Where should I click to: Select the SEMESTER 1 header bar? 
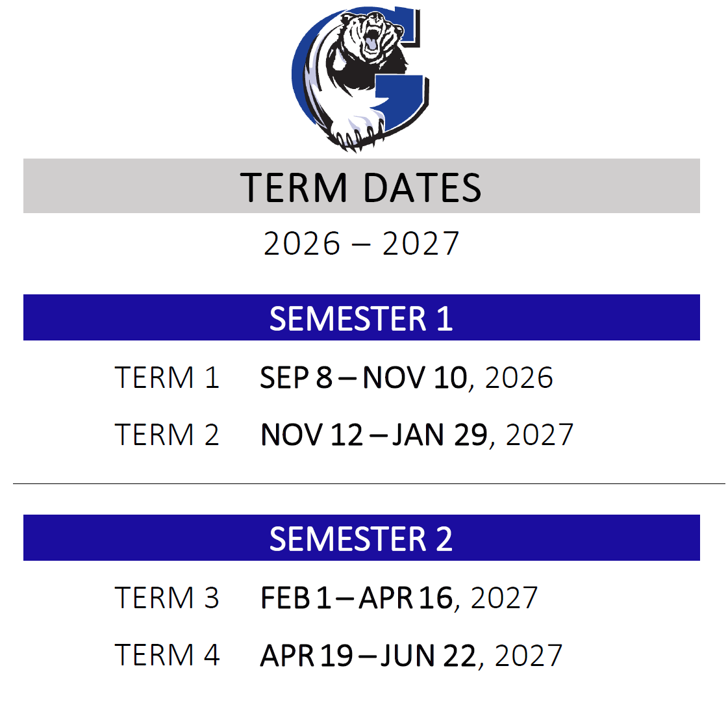pos(361,318)
